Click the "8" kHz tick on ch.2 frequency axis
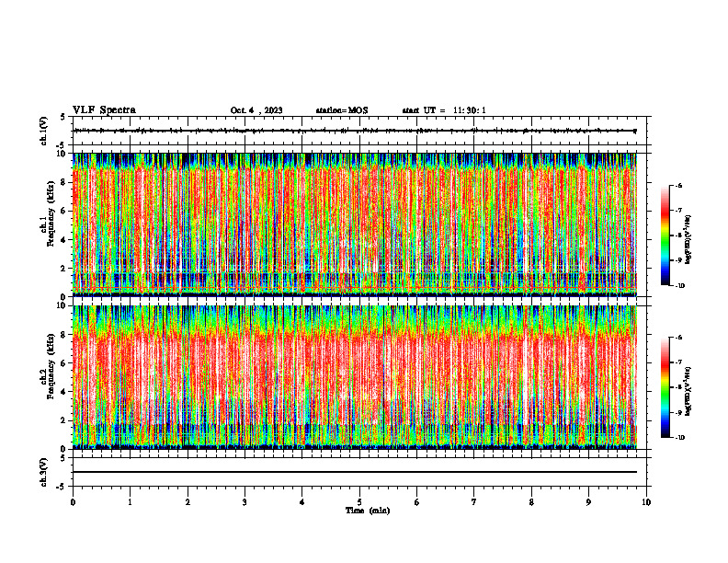728x563 pixels. (x=64, y=335)
